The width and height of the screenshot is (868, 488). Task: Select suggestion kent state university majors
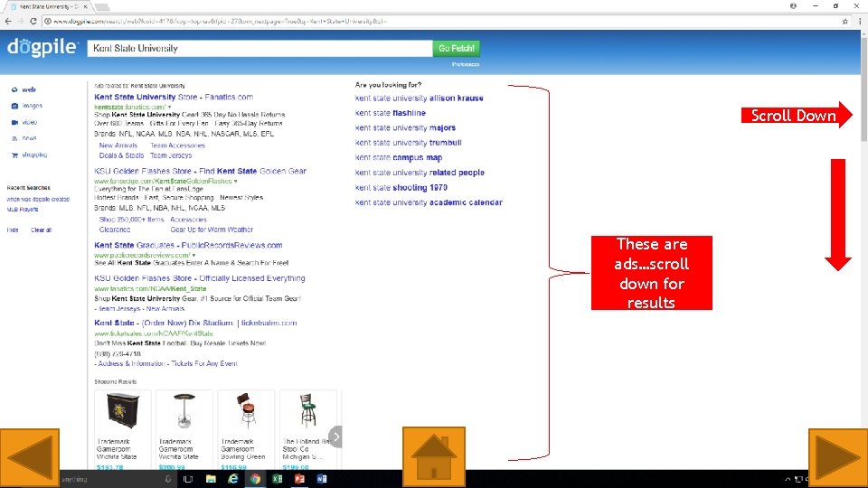pos(405,127)
